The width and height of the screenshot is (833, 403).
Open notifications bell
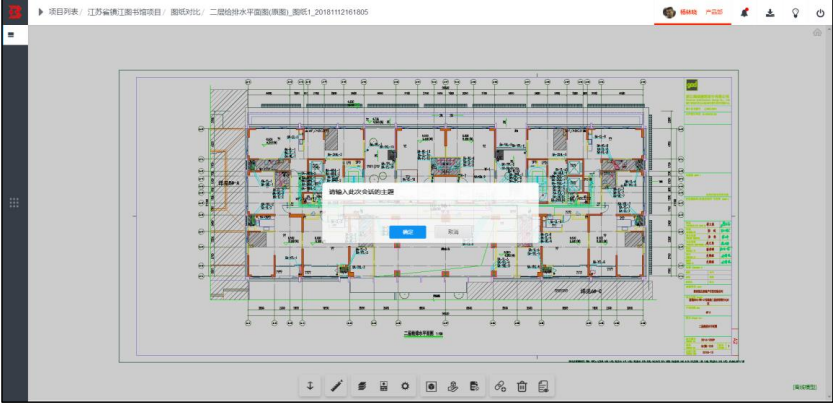point(744,13)
